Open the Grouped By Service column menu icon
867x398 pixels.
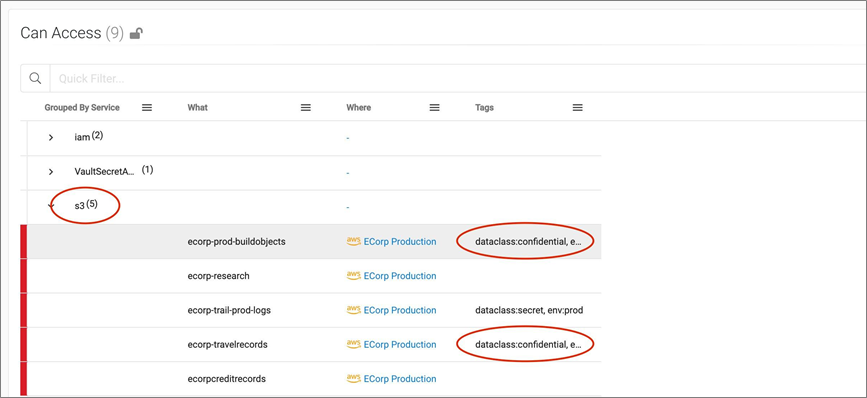pos(147,108)
